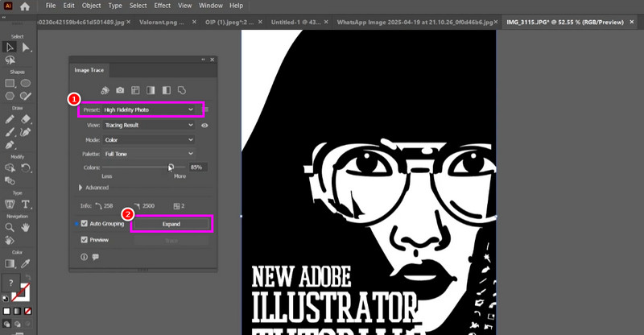Open the File menu
This screenshot has width=644, height=335.
(51, 6)
